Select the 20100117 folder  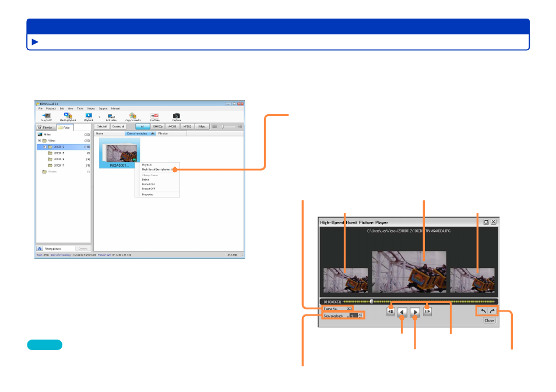(x=56, y=165)
